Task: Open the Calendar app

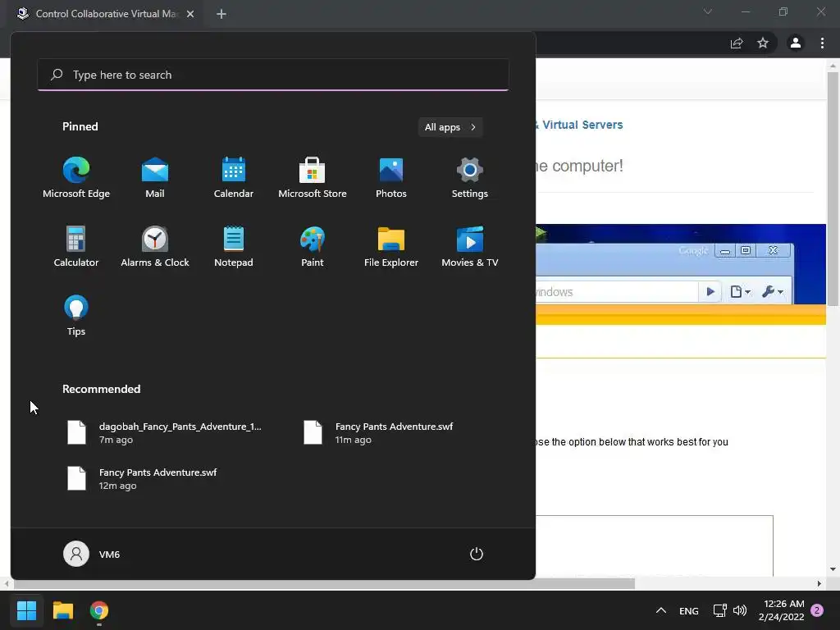Action: [x=234, y=178]
